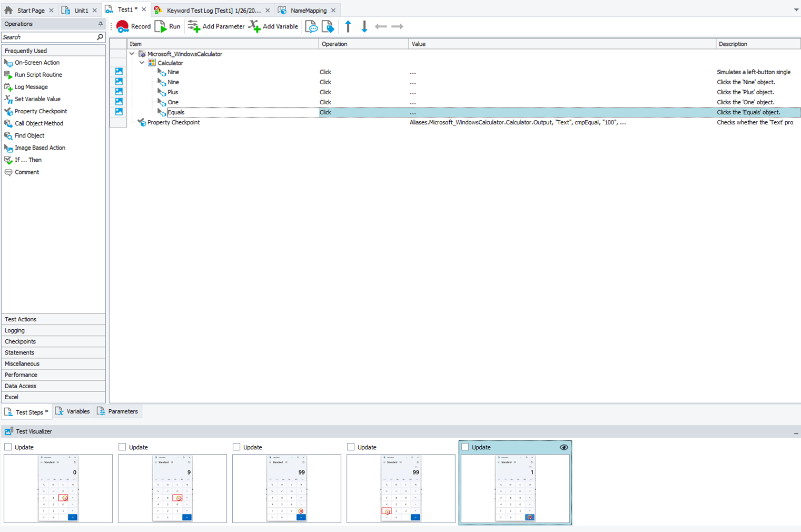Open the Test Actions category
This screenshot has width=801, height=532.
(21, 319)
